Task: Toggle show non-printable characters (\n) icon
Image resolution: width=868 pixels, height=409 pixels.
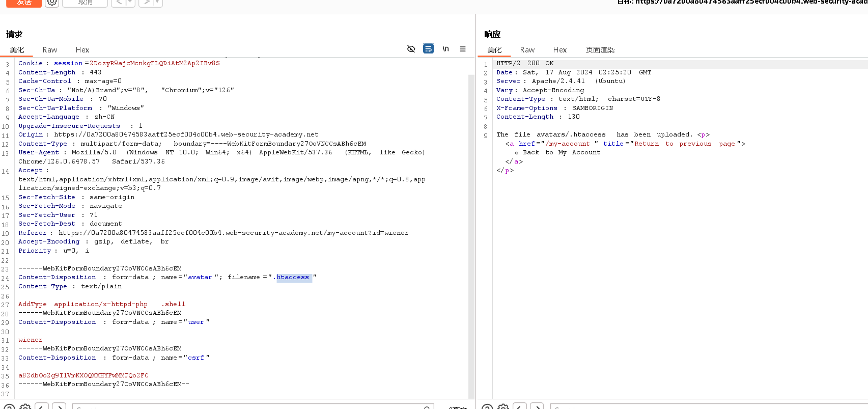Action: 446,49
